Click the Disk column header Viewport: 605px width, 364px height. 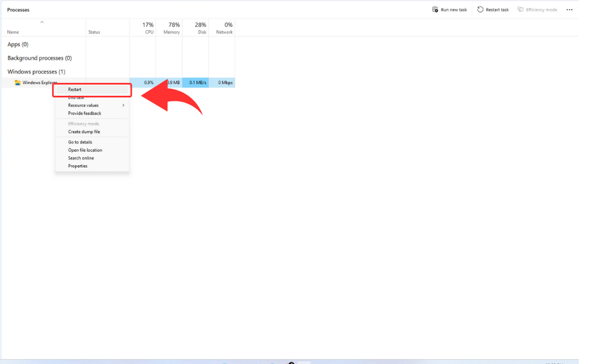201,28
